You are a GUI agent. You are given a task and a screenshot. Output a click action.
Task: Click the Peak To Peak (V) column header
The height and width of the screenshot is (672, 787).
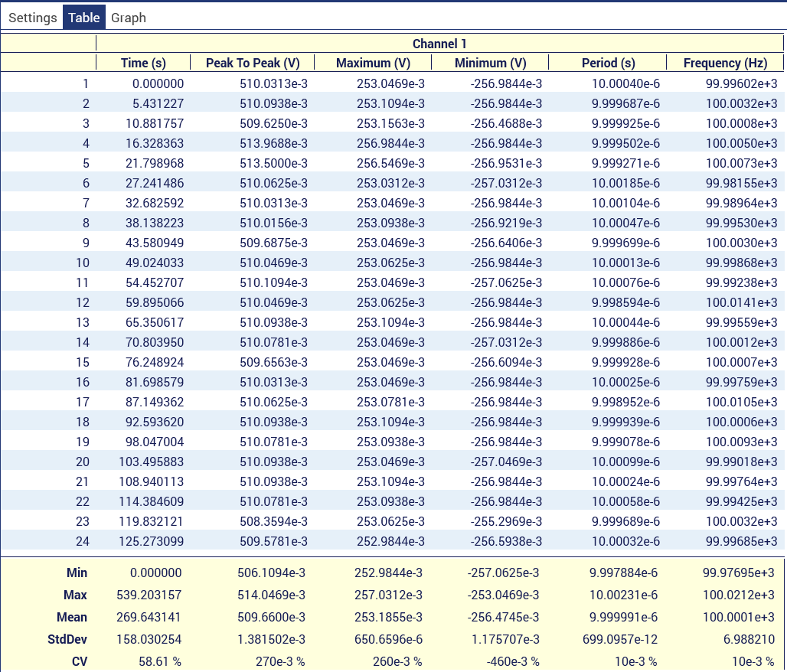[252, 64]
